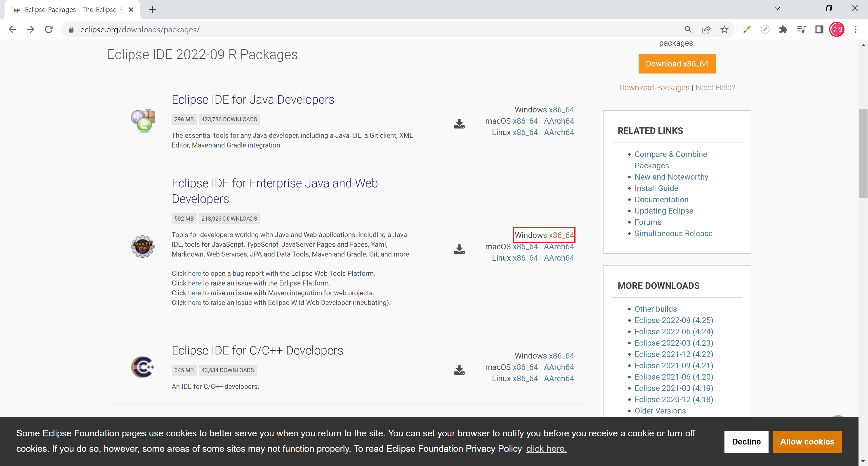Open the privacy policy click here link

(x=546, y=449)
